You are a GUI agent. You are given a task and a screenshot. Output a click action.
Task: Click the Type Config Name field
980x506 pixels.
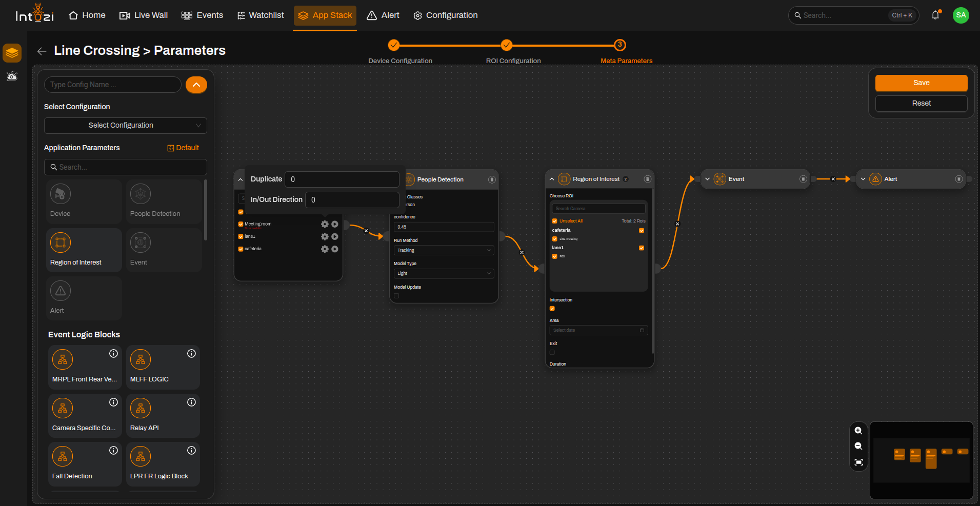click(113, 85)
